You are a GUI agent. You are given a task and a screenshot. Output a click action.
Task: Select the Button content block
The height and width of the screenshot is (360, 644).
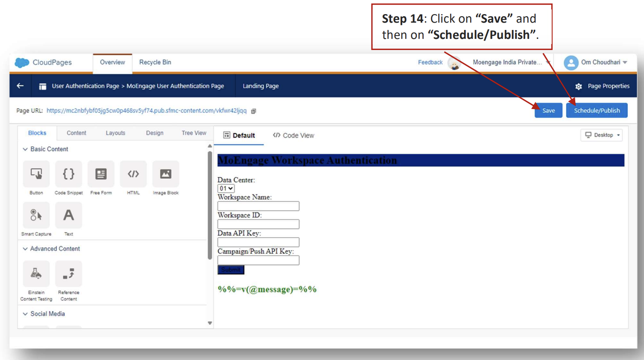(x=36, y=174)
